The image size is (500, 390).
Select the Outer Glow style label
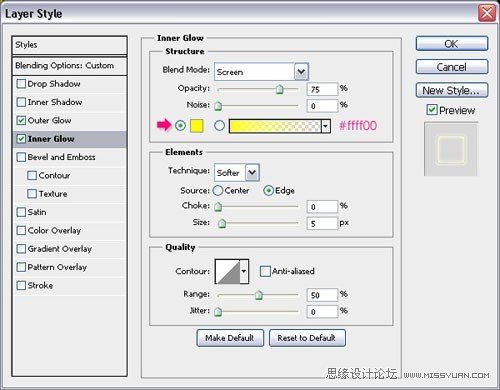[50, 120]
